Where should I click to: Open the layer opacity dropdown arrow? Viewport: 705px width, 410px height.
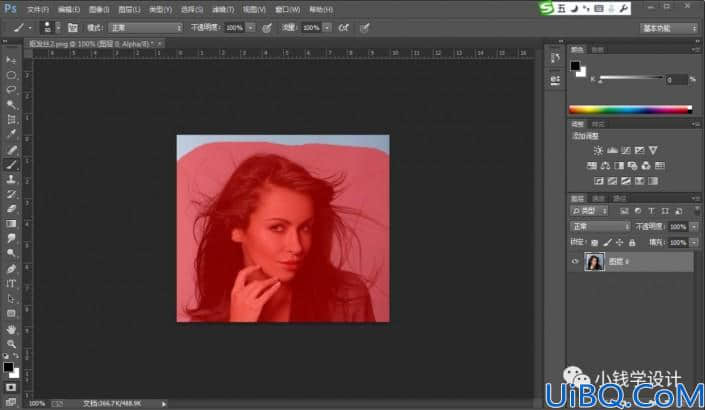(x=694, y=227)
